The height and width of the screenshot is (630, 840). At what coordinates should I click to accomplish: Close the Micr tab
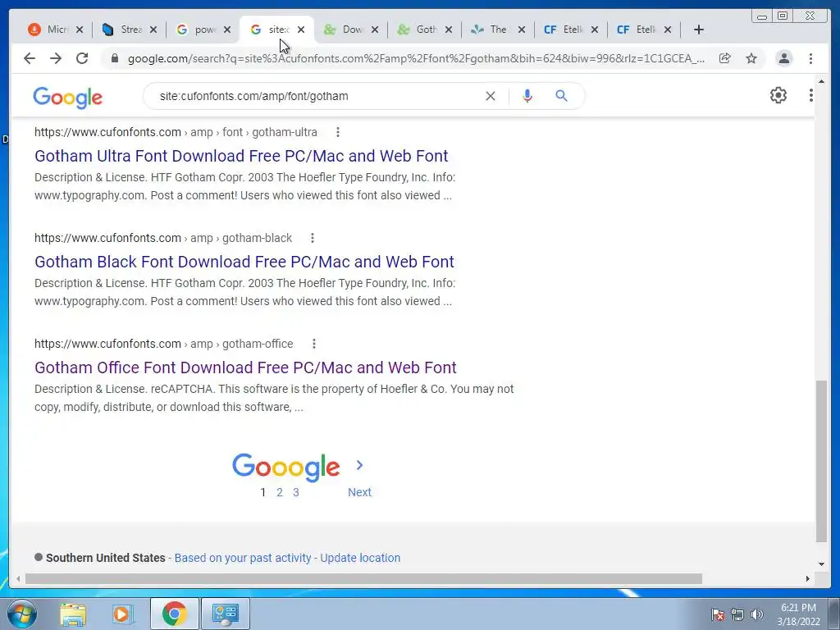80,30
